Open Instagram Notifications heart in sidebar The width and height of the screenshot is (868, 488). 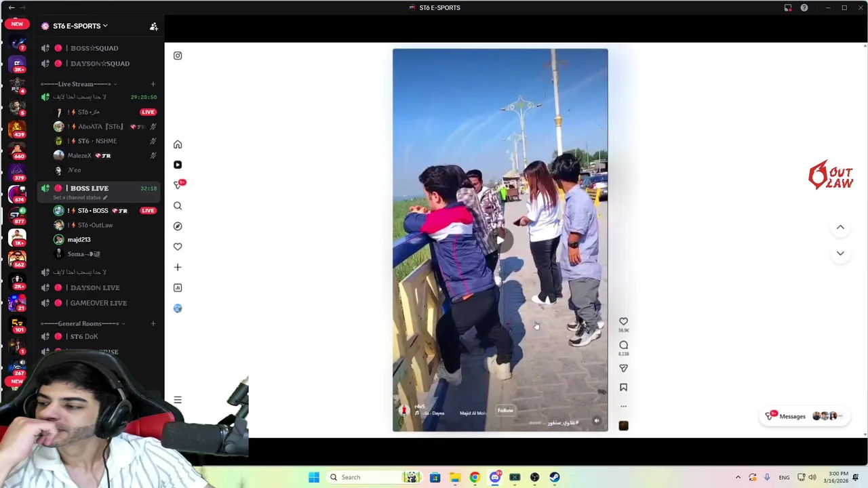click(178, 247)
